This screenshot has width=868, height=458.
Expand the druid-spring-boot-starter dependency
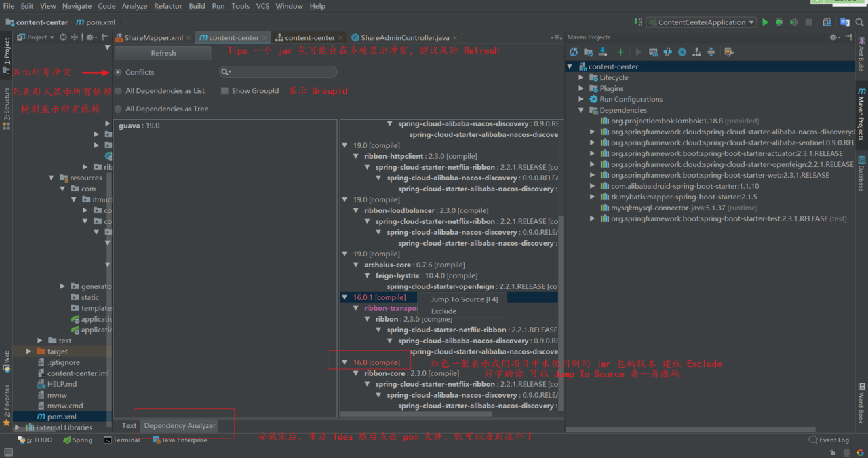(592, 186)
